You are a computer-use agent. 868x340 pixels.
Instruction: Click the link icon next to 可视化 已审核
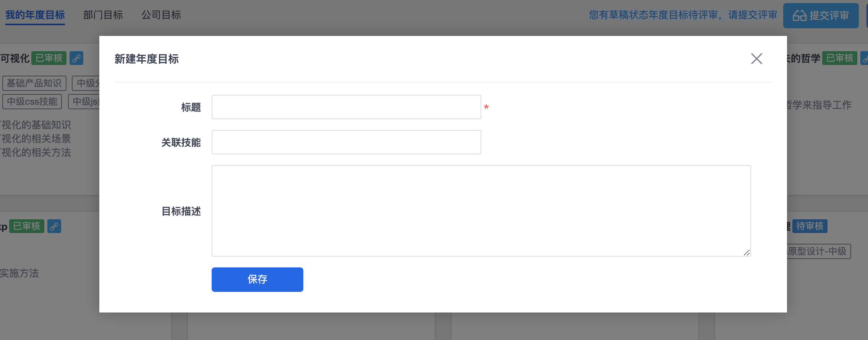coord(76,58)
